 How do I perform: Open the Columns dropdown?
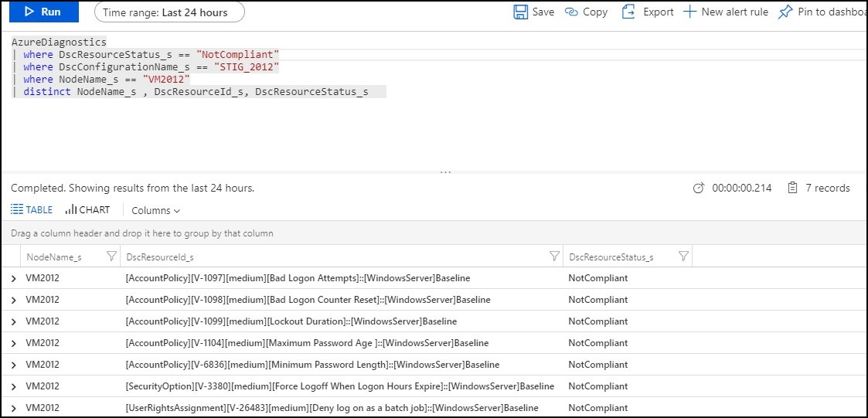coord(155,211)
